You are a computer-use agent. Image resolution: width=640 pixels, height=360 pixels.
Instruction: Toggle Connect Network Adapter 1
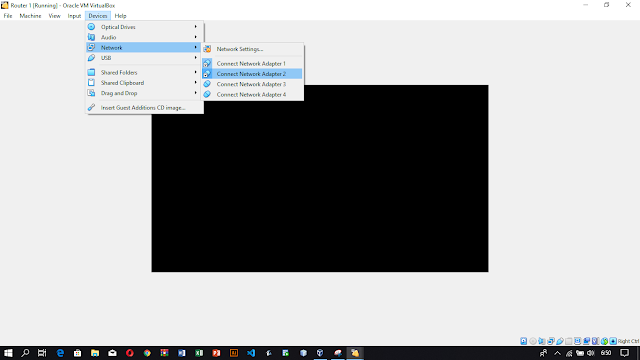click(x=253, y=64)
